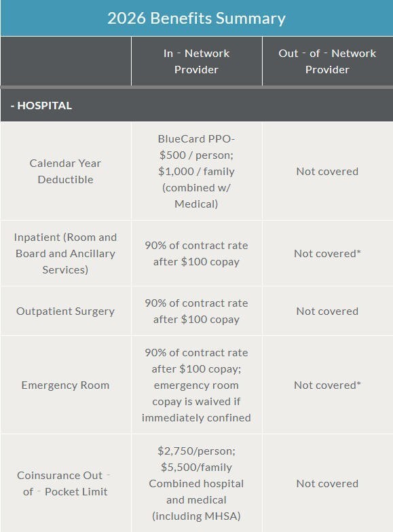Click Not covered in Coinsurance row
Screen dimensions: 393x532
click(327, 483)
